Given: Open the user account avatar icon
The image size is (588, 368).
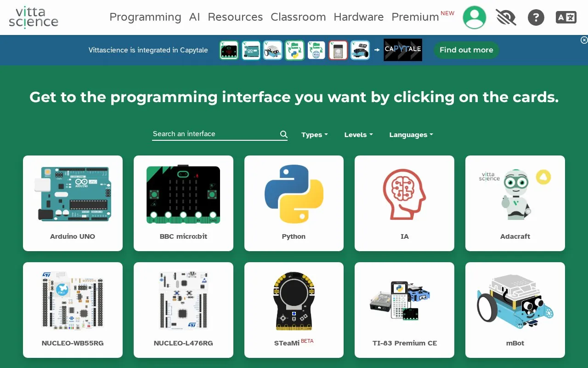Looking at the screenshot, I should click(x=474, y=17).
